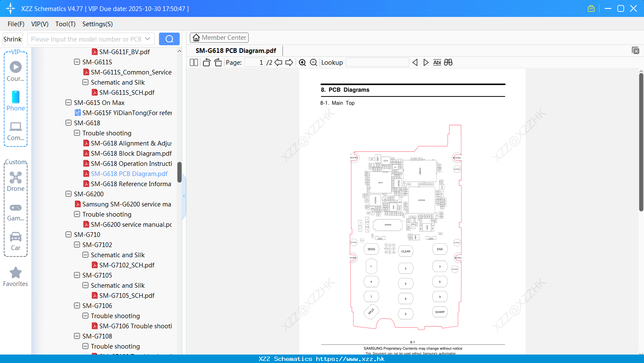Find previous lookup result
The width and height of the screenshot is (644, 363).
(415, 62)
